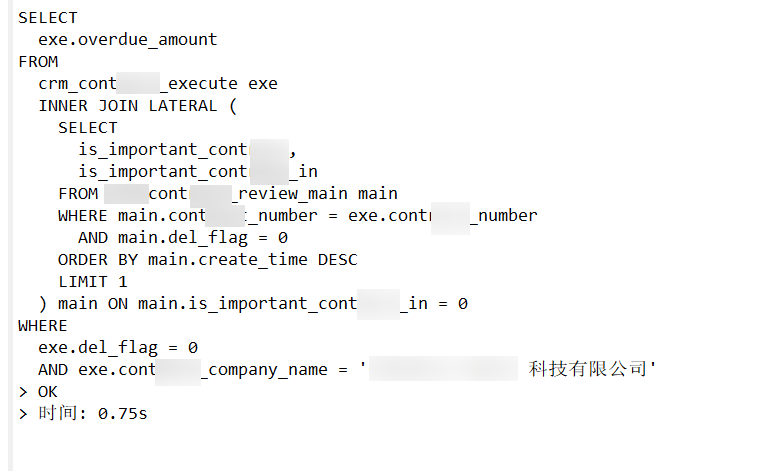Viewport: 757px width, 471px height.
Task: Click the WHERE keyword before exe.del_flag
Action: click(43, 326)
